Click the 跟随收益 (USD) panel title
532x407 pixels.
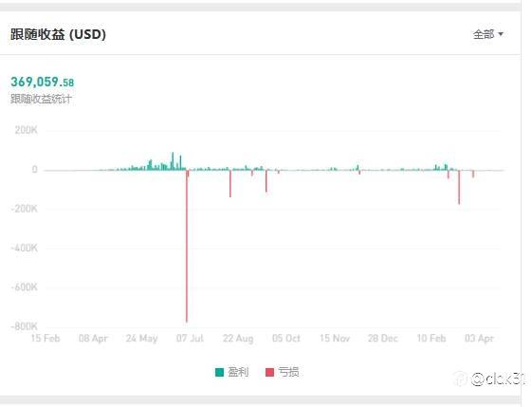[58, 34]
